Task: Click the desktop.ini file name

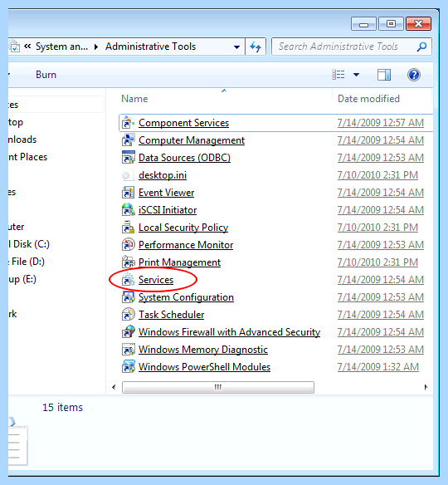Action: tap(163, 175)
